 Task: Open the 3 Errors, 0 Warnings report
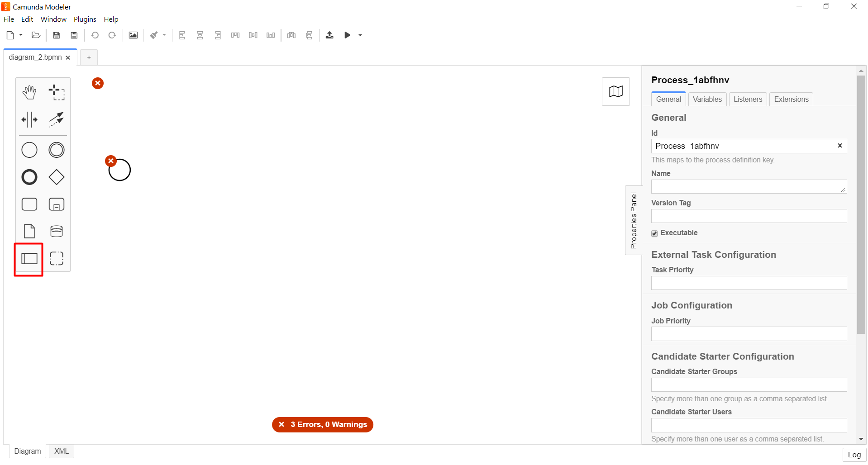(323, 425)
